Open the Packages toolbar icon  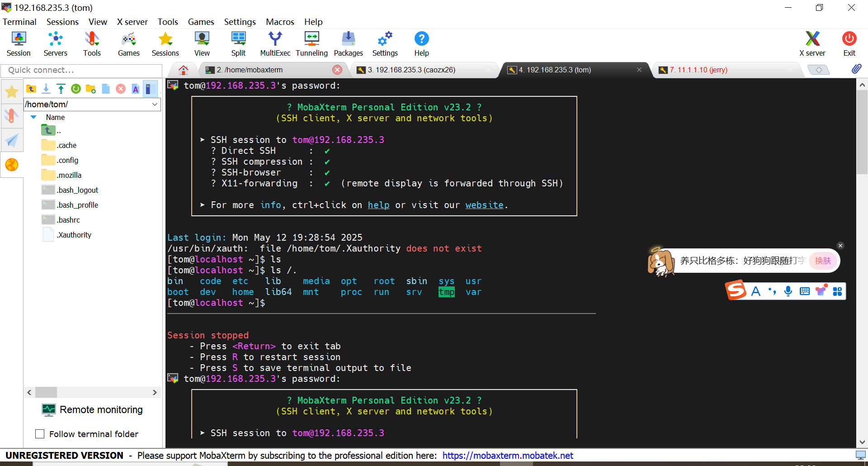click(x=348, y=44)
